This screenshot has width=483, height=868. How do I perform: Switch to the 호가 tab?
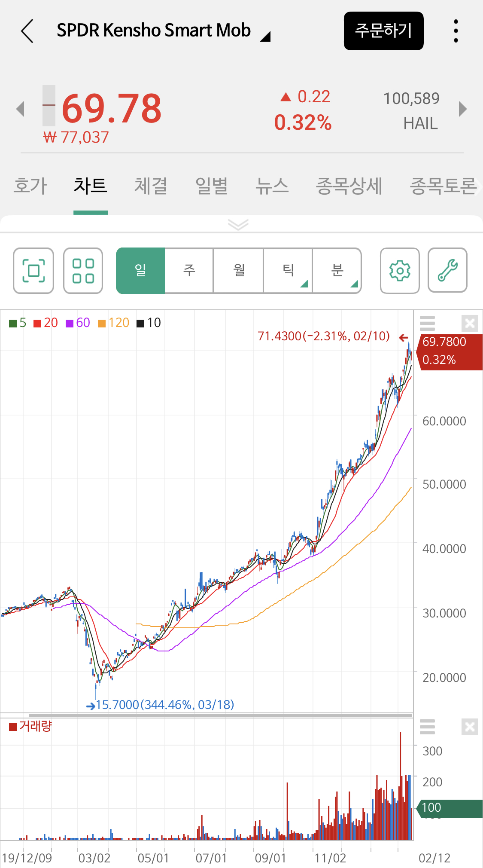30,186
